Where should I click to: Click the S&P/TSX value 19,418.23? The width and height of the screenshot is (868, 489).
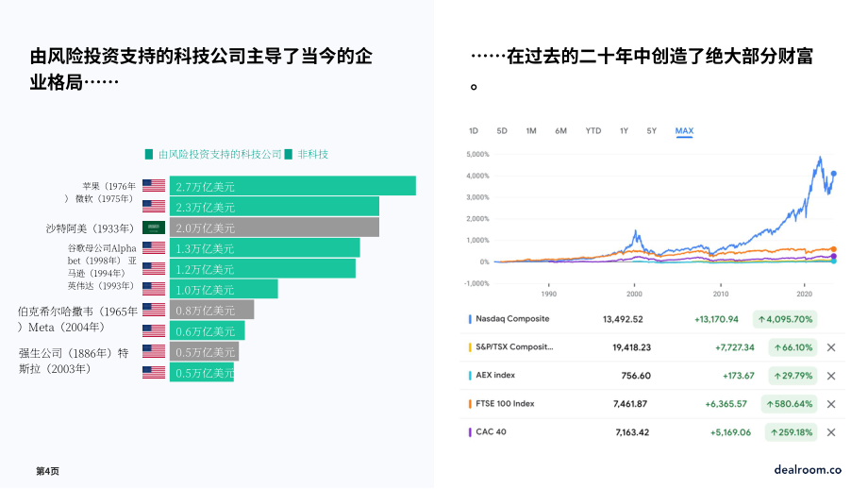pos(631,347)
